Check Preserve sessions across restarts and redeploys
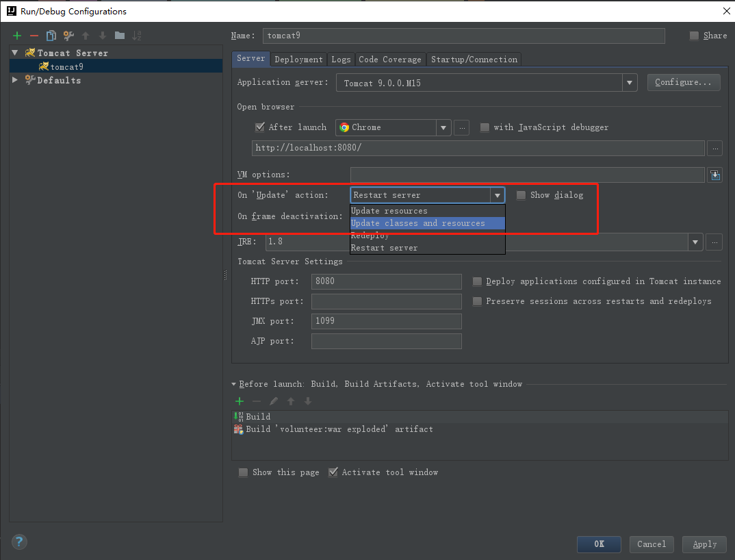Image resolution: width=735 pixels, height=560 pixels. 477,301
